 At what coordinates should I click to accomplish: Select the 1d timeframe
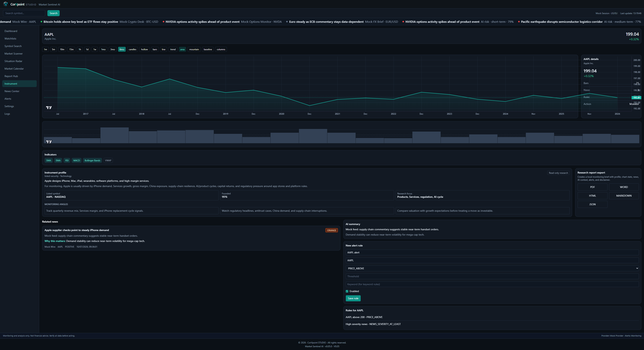click(x=87, y=49)
